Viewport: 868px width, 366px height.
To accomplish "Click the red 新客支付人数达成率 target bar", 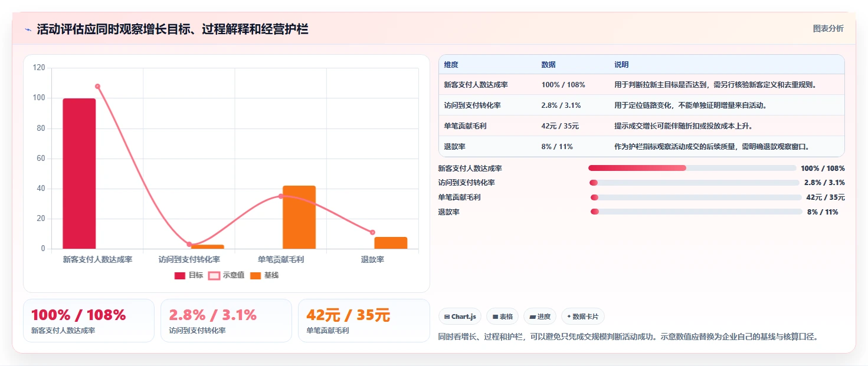I will pos(79,173).
